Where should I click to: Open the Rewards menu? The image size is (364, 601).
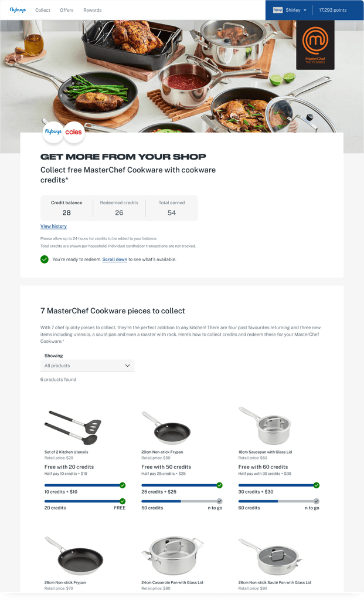pyautogui.click(x=93, y=11)
